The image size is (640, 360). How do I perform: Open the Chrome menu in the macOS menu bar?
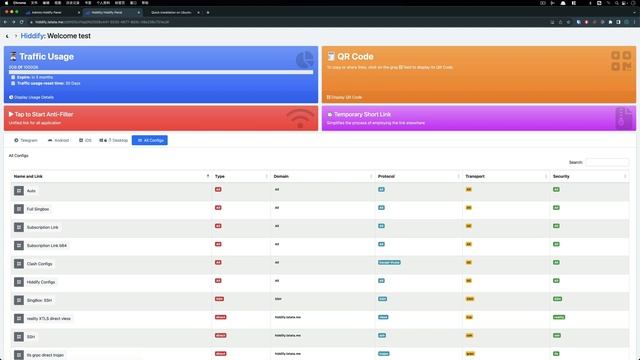[19, 3]
